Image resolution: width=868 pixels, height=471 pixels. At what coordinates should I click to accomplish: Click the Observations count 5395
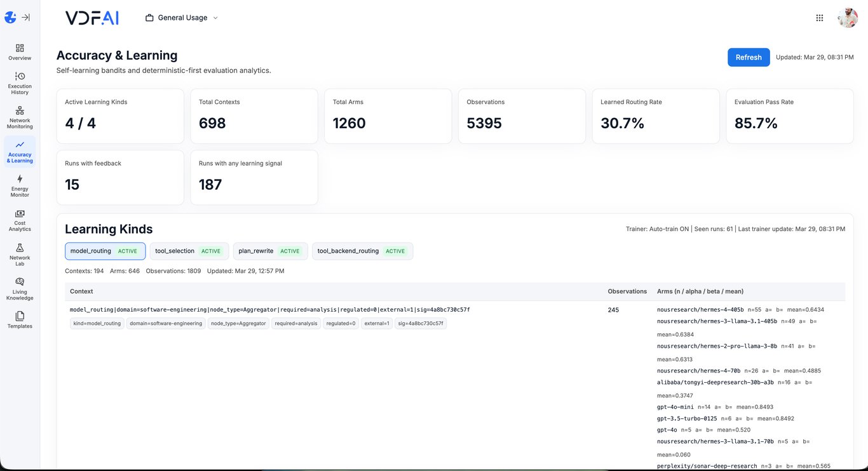(x=484, y=123)
